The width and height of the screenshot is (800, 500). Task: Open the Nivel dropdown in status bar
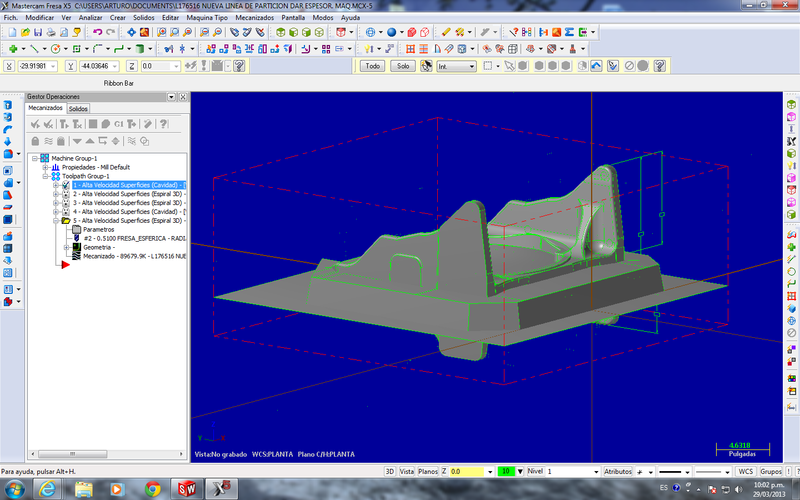pyautogui.click(x=597, y=470)
